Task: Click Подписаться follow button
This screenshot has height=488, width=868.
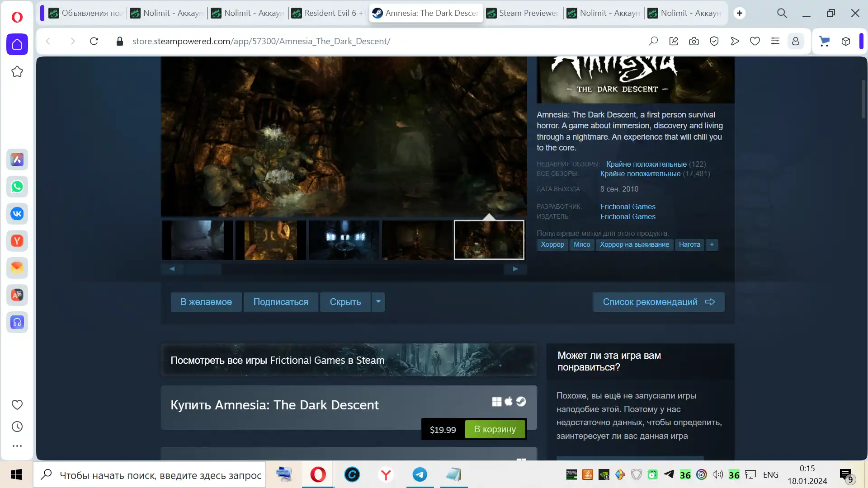Action: click(281, 302)
